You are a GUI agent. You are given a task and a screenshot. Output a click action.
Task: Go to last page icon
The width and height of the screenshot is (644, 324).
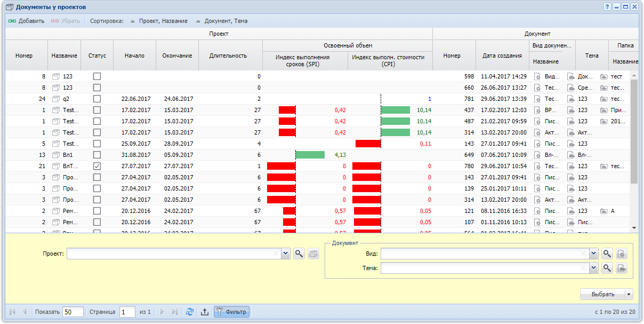click(x=174, y=312)
